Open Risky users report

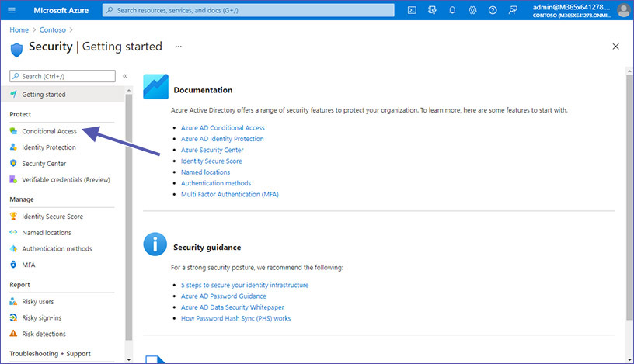coord(38,302)
